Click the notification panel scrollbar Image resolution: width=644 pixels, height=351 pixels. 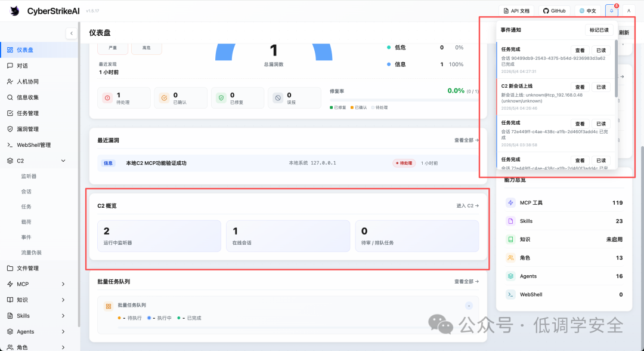(x=616, y=69)
